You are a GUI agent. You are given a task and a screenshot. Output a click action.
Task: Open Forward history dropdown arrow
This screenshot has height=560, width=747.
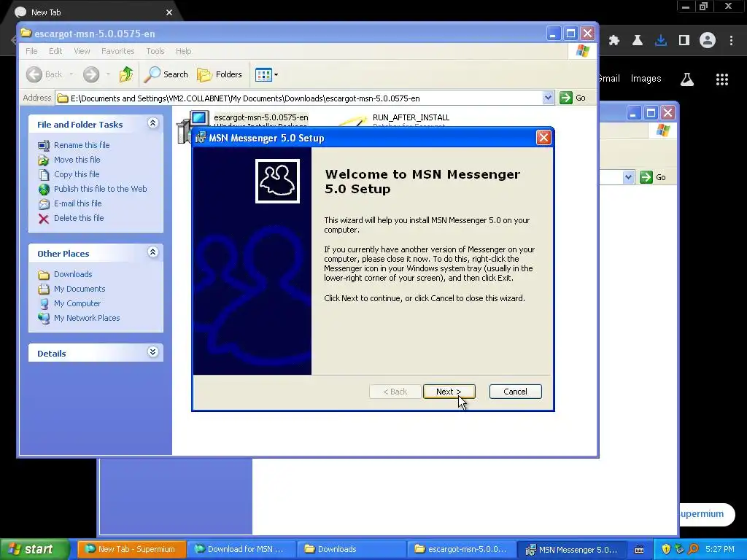108,74
